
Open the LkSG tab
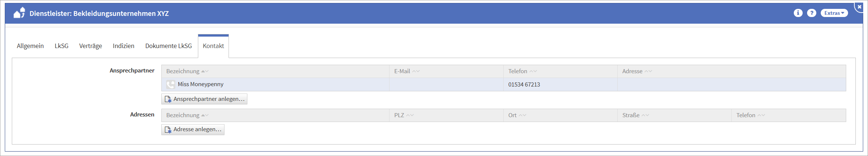coord(62,46)
